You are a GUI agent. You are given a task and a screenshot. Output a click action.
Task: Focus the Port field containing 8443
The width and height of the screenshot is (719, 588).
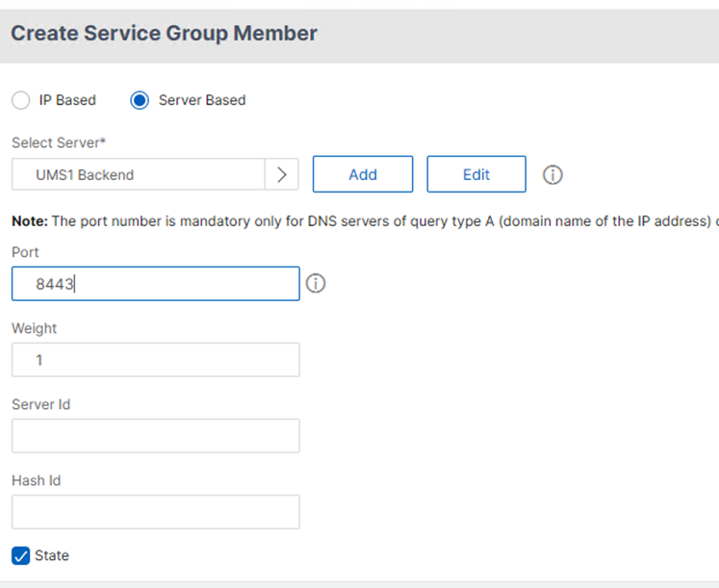tap(155, 284)
